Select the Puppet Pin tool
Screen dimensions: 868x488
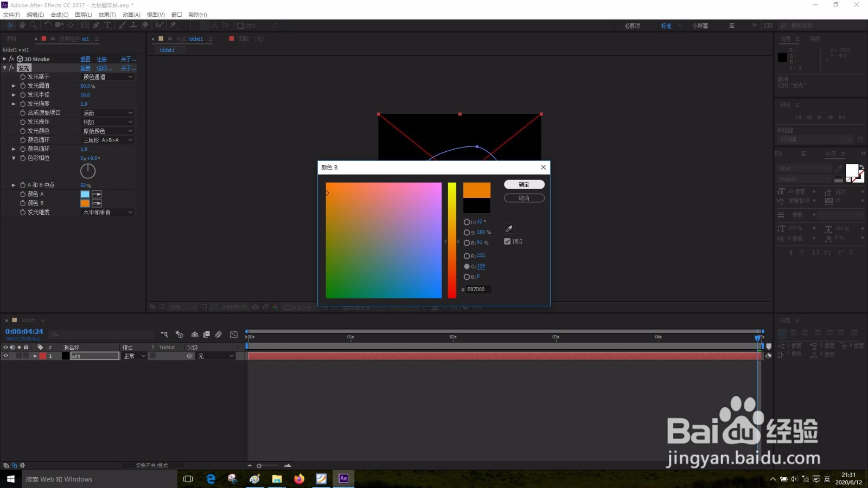click(x=174, y=25)
